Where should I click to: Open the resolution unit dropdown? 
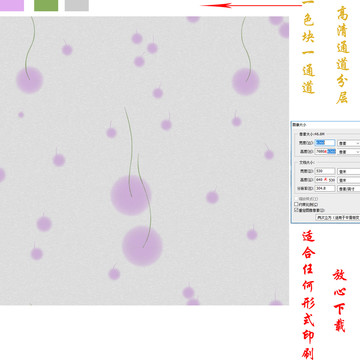tap(349, 189)
